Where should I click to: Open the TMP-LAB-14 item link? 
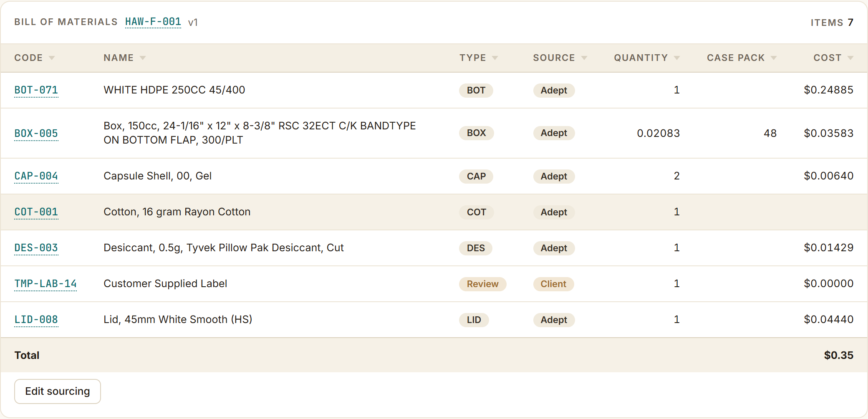pyautogui.click(x=45, y=284)
